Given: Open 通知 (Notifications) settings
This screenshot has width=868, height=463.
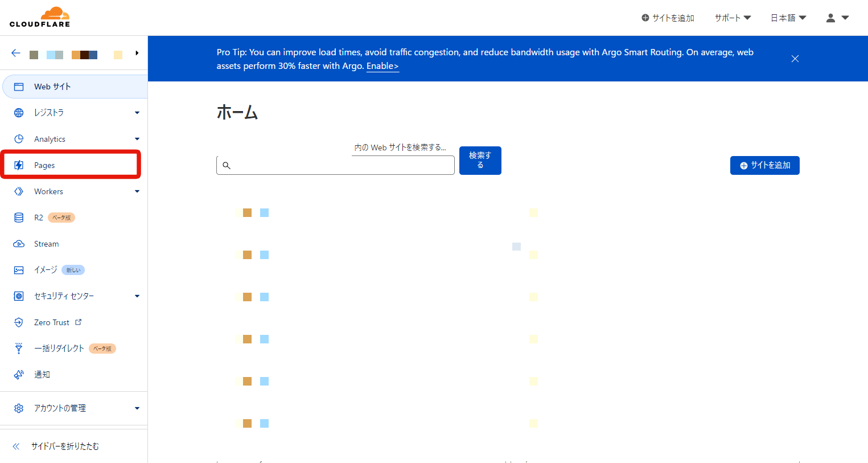Looking at the screenshot, I should point(42,374).
